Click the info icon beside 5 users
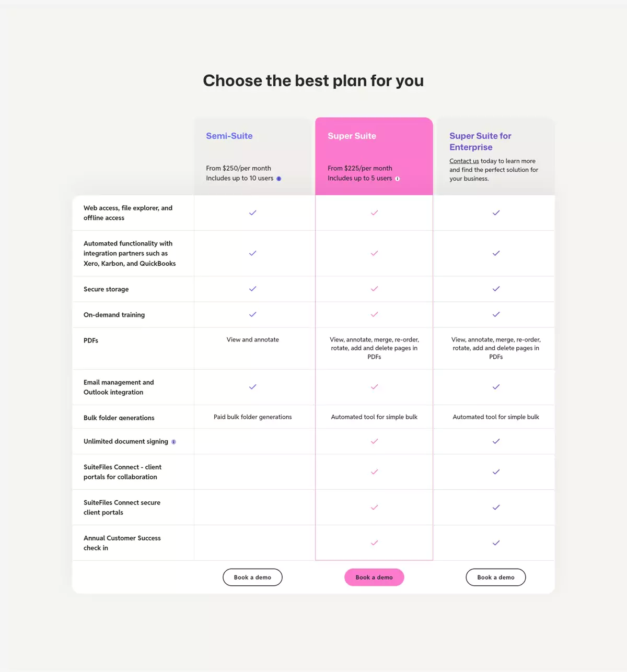This screenshot has width=627, height=672. 397,179
